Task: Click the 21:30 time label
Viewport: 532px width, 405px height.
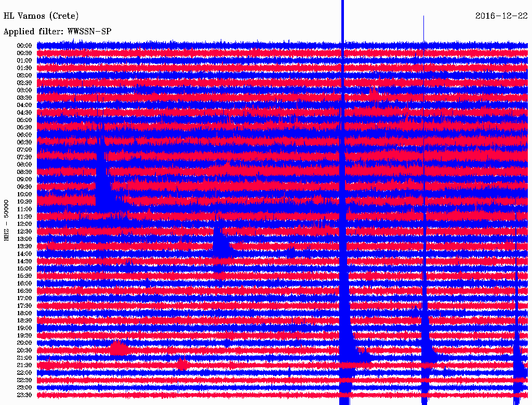Action: tap(24, 366)
